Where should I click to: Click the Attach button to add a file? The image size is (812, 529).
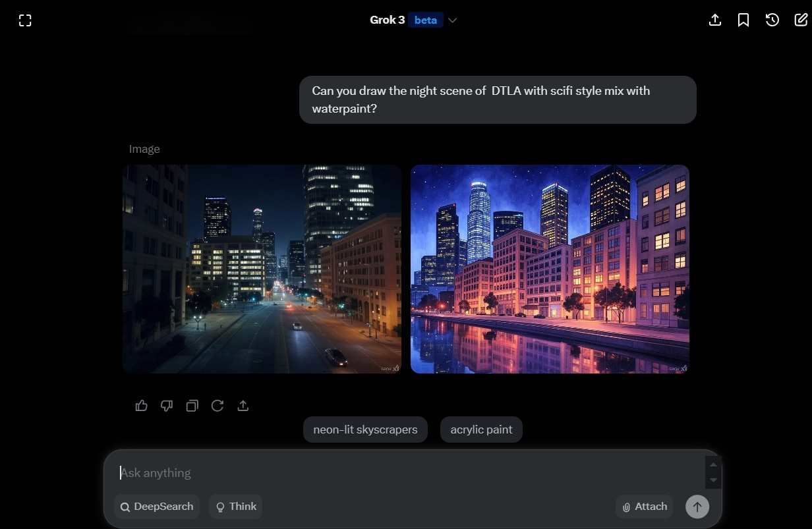pyautogui.click(x=644, y=506)
